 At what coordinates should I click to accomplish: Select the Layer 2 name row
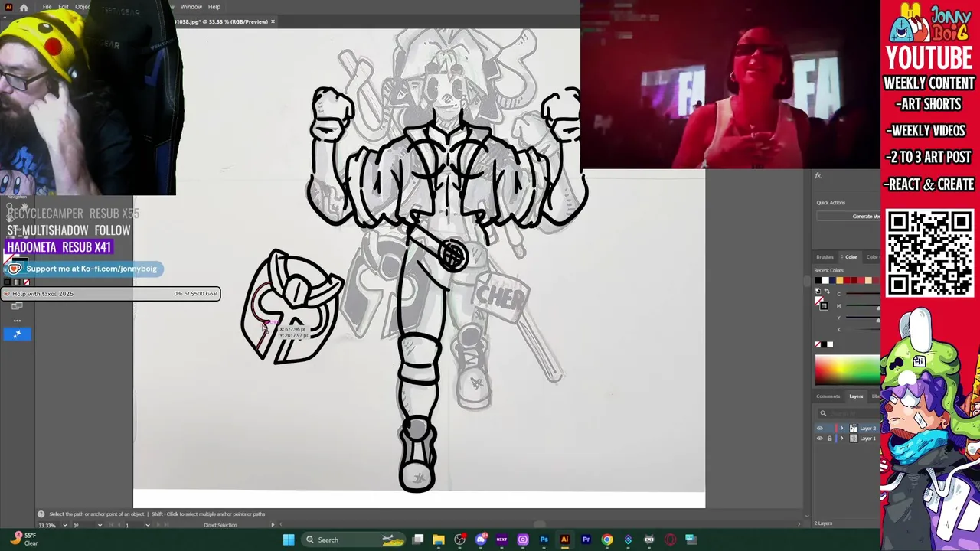tap(867, 429)
